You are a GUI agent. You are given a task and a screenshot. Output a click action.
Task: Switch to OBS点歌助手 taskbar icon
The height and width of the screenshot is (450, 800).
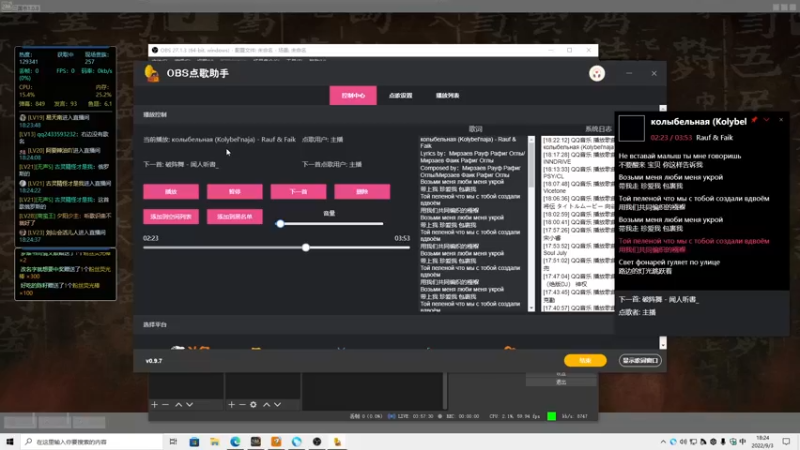pyautogui.click(x=337, y=442)
